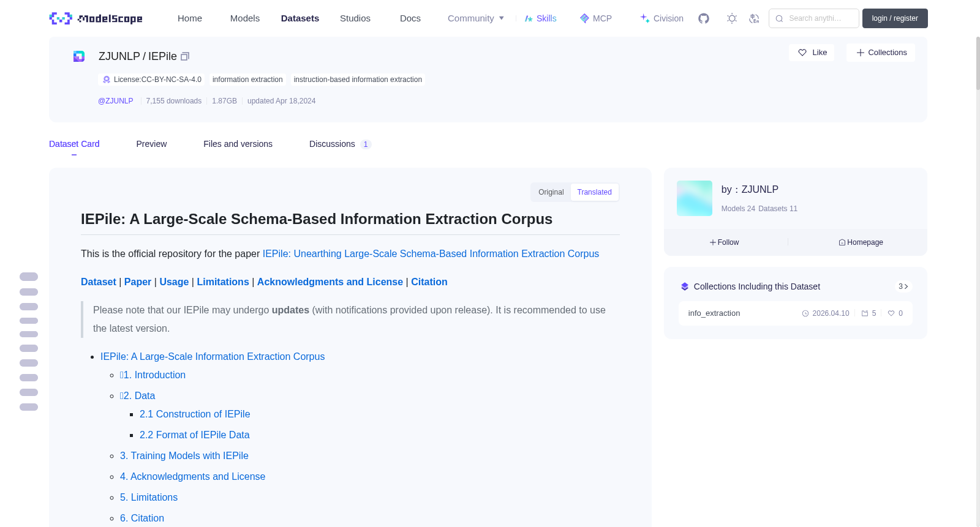Image resolution: width=980 pixels, height=527 pixels.
Task: Open the Files and versions tab
Action: pyautogui.click(x=238, y=144)
